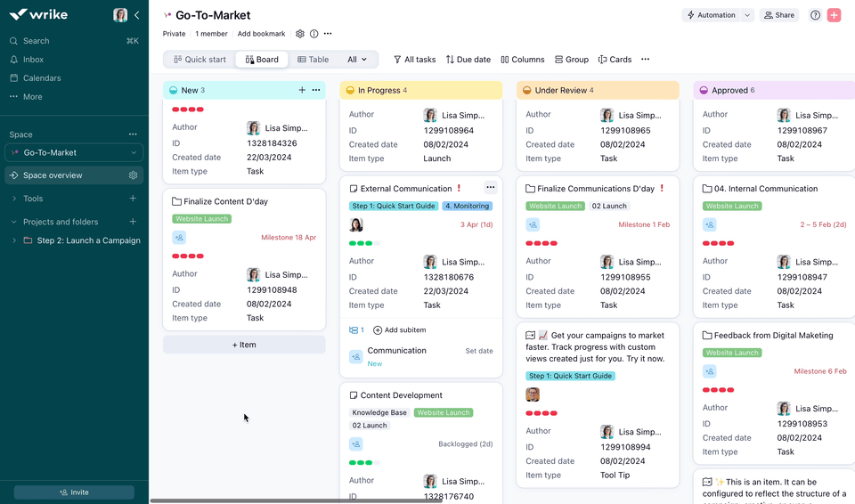Switch to Quick start view

(x=199, y=60)
